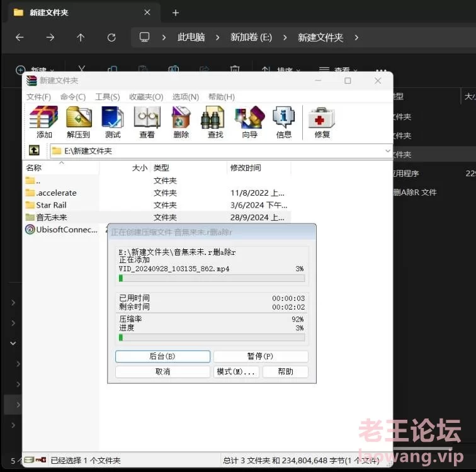Image resolution: width=476 pixels, height=472 pixels.
Task: Open the 工具(S) menu
Action: (x=108, y=97)
